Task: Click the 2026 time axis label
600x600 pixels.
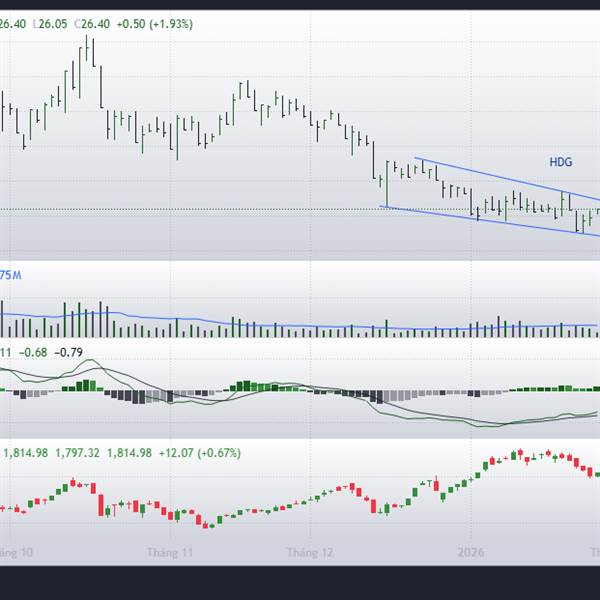Action: 471,553
